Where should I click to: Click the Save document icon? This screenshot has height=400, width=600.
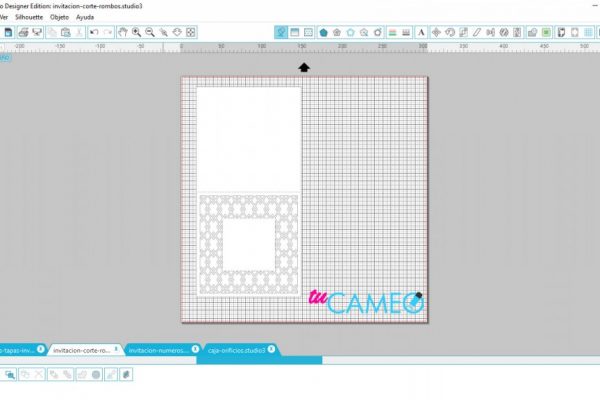pyautogui.click(x=8, y=33)
